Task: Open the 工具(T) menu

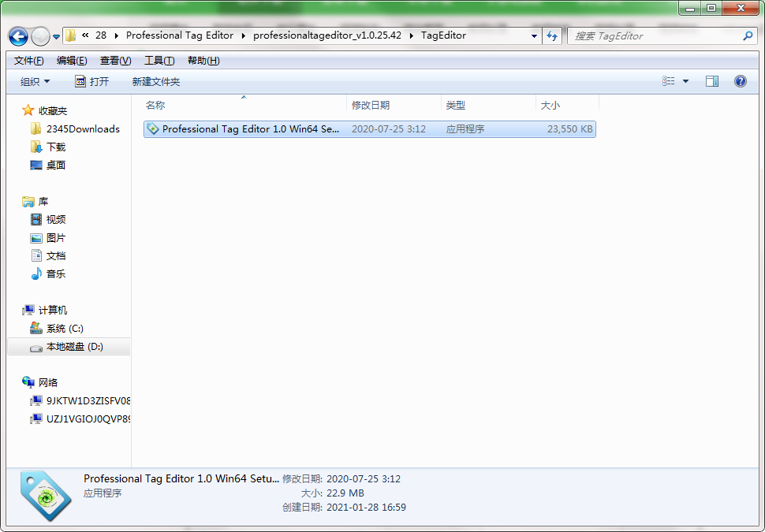Action: (159, 61)
